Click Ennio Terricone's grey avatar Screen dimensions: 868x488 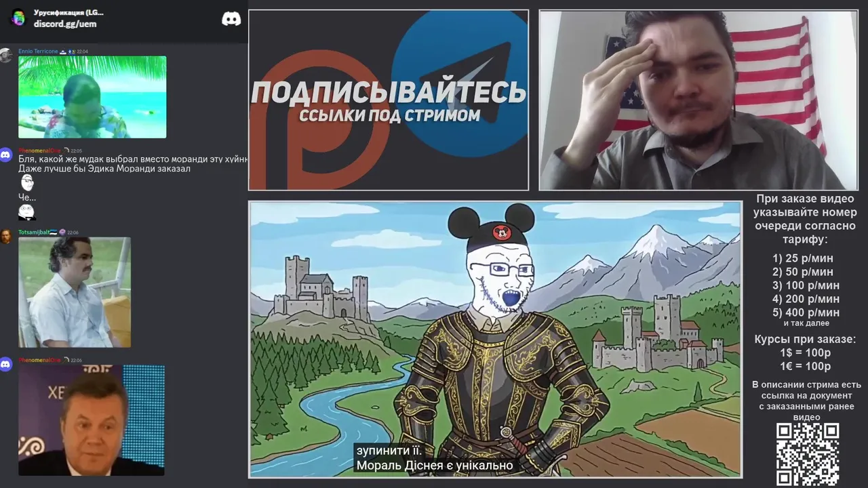click(x=6, y=55)
